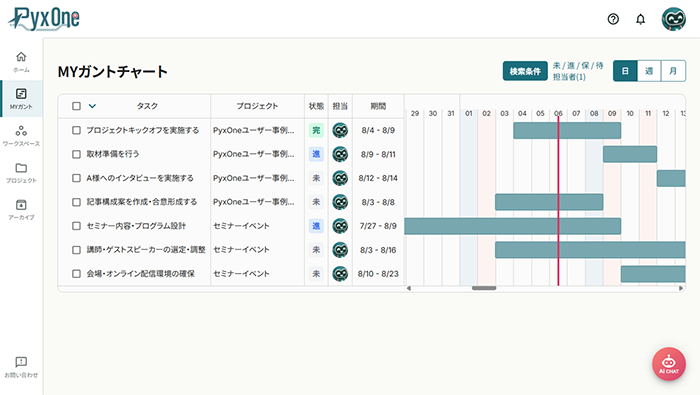
Task: Click the gantt horizontal scrollbar thumb
Action: coord(484,288)
